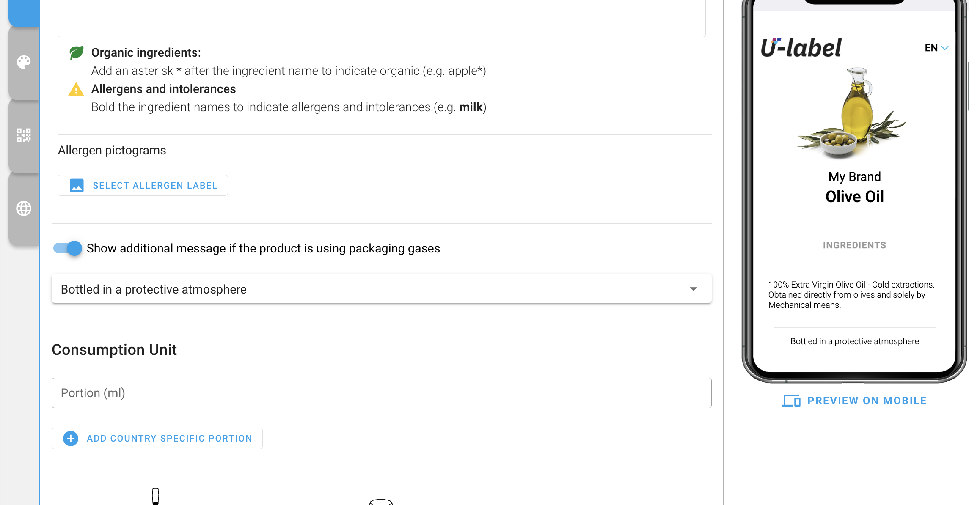Click the yellow allergen warning triangle icon
Viewport: 980px width, 505px height.
coord(76,89)
